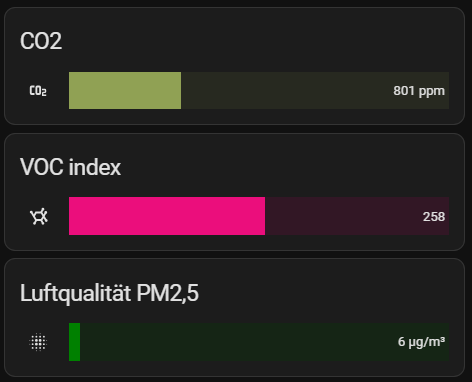Click the 6 µg/m³ value label
Screen dimensions: 472x382
tap(421, 342)
